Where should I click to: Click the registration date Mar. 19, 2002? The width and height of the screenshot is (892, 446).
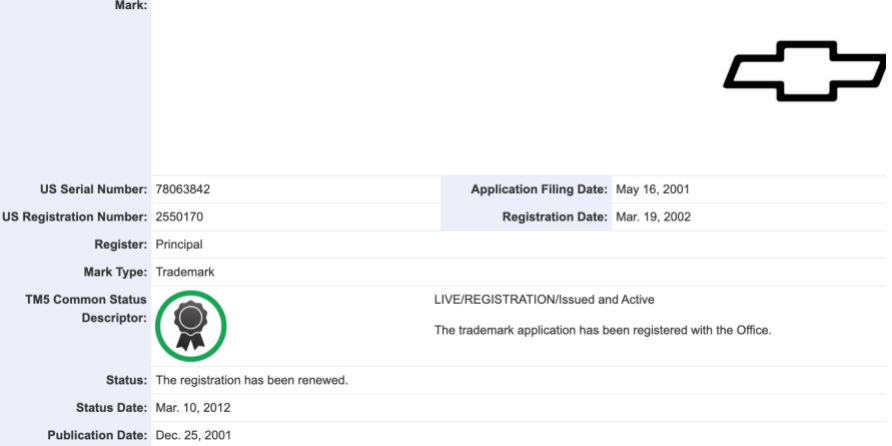[653, 217]
